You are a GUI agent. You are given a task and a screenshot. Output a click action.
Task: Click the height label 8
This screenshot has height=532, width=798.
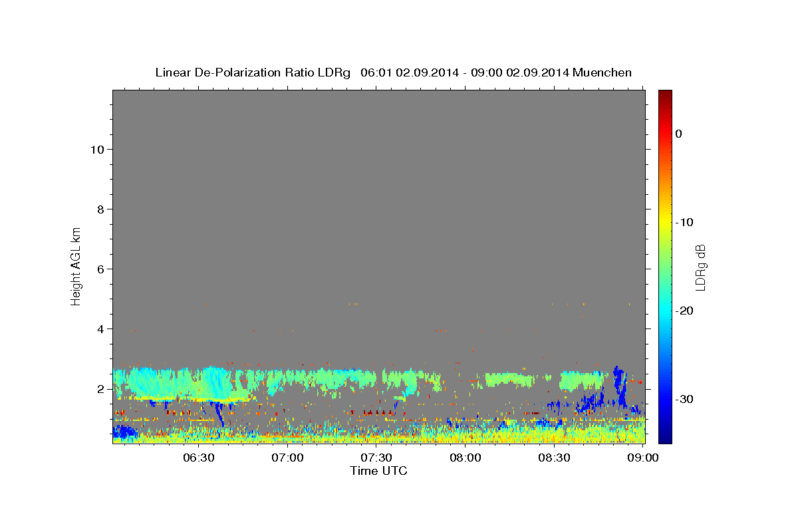(100, 209)
